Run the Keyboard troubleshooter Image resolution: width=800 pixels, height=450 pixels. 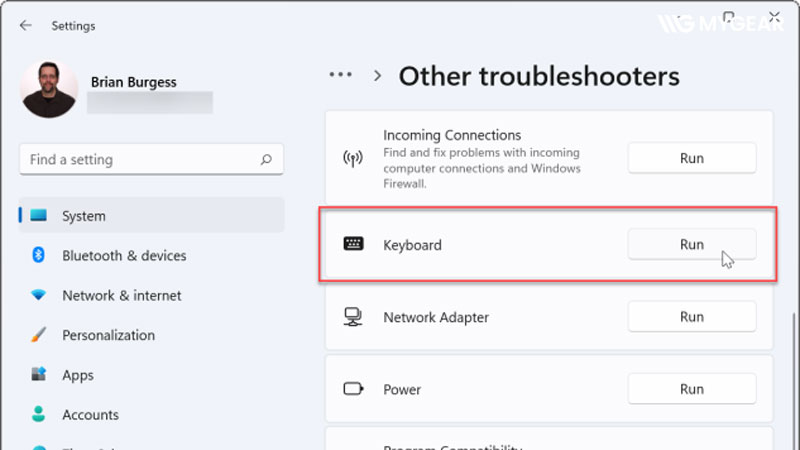click(691, 244)
